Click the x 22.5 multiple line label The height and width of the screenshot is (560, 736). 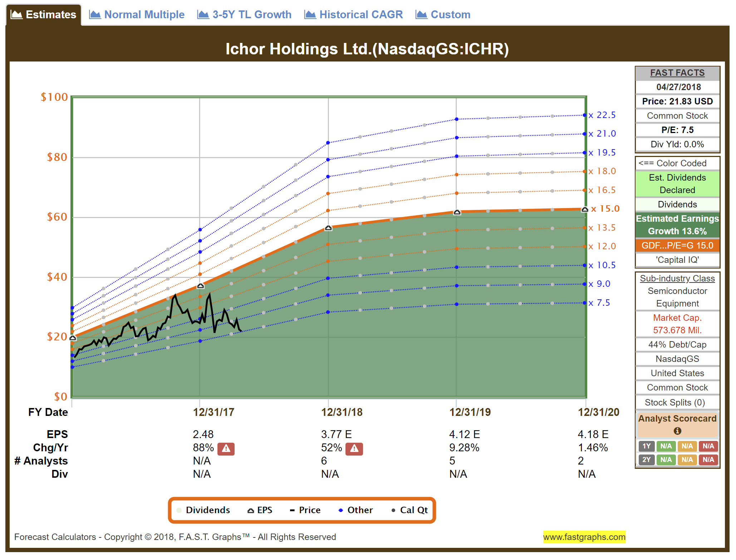(603, 115)
